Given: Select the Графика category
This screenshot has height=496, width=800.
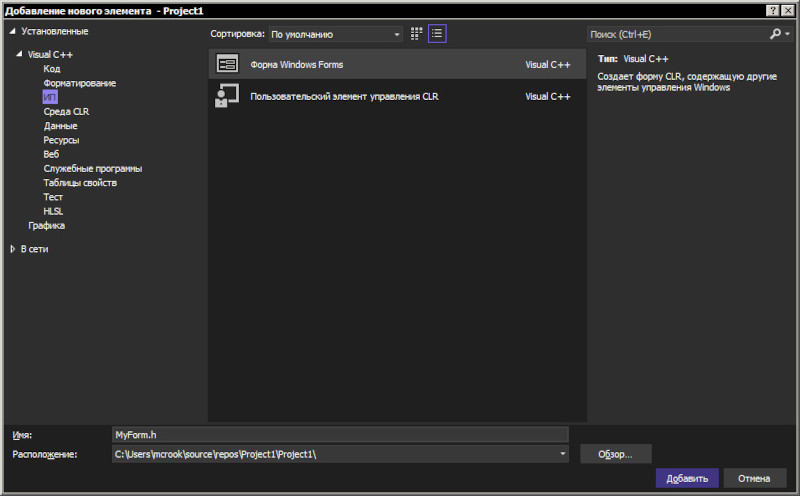Looking at the screenshot, I should tap(46, 225).
